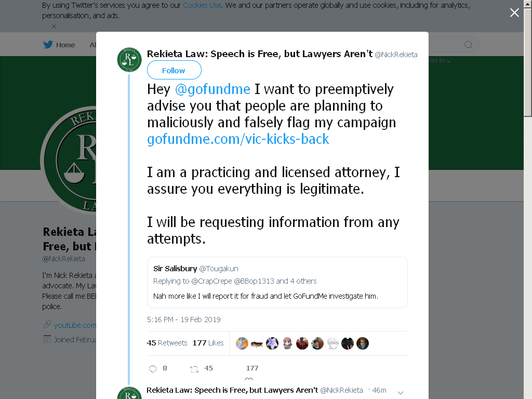Screen dimensions: 532x399
Task: Open the Rekieta Law profile avatar
Action: pos(129,60)
